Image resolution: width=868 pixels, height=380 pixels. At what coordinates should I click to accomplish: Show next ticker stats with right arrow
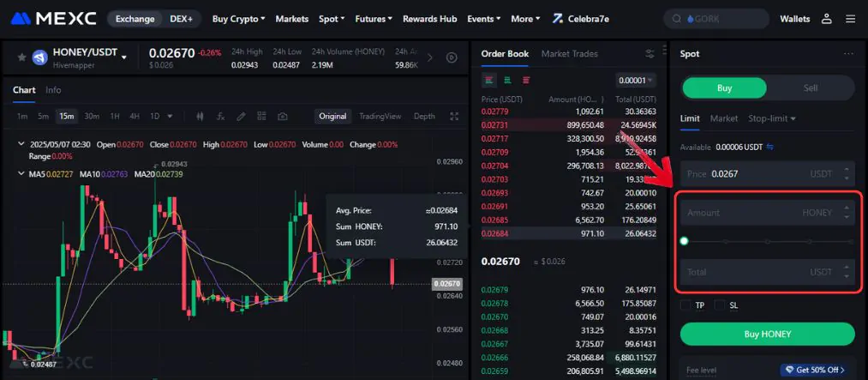[x=430, y=57]
